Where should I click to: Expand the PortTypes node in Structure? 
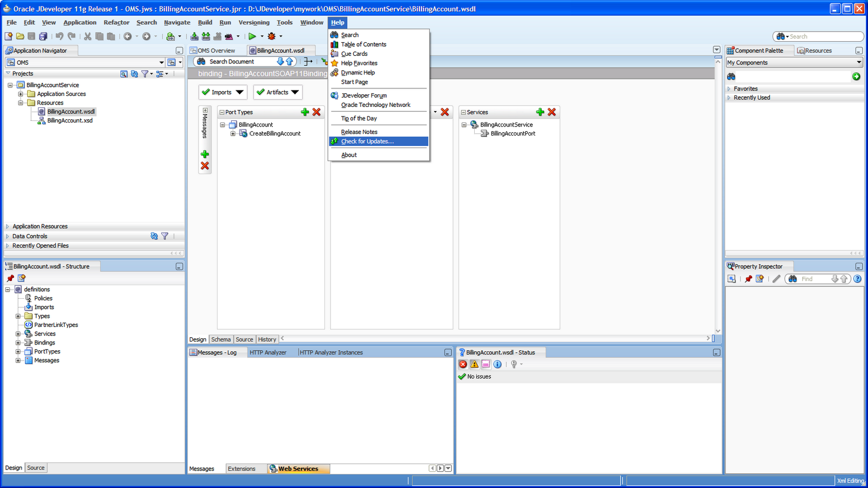point(18,351)
